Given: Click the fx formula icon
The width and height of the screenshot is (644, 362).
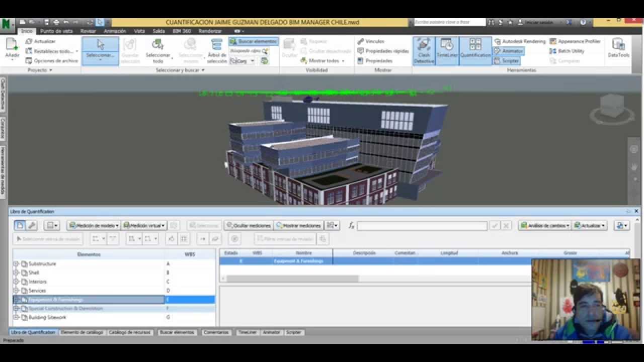Looking at the screenshot, I should tap(351, 226).
